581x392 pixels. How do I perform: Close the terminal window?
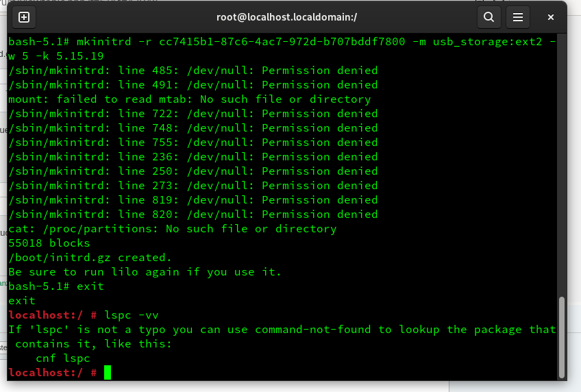click(551, 17)
